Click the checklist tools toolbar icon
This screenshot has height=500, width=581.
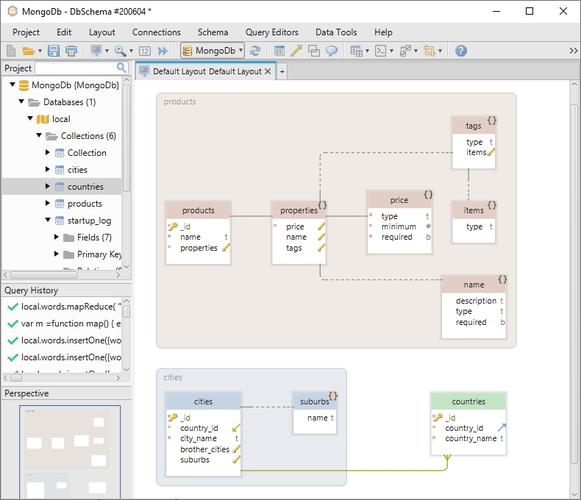(x=405, y=51)
